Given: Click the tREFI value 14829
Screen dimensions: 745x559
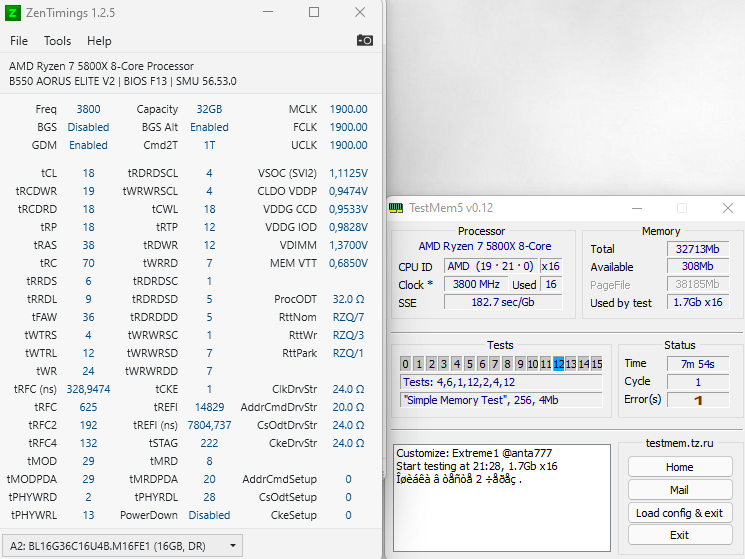Looking at the screenshot, I should 210,407.
